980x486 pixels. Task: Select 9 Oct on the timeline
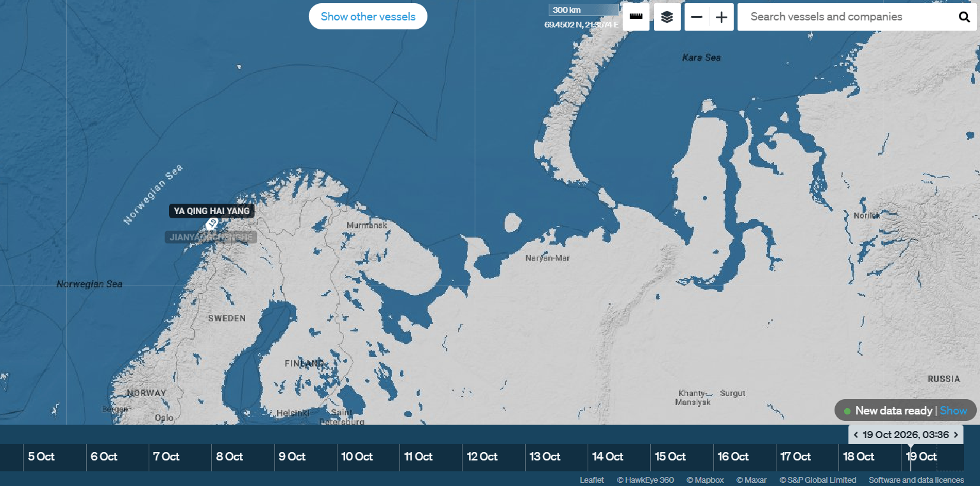pos(292,457)
